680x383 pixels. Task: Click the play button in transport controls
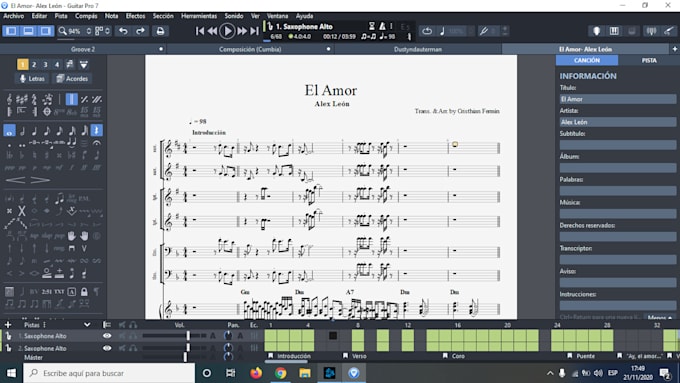coord(227,31)
